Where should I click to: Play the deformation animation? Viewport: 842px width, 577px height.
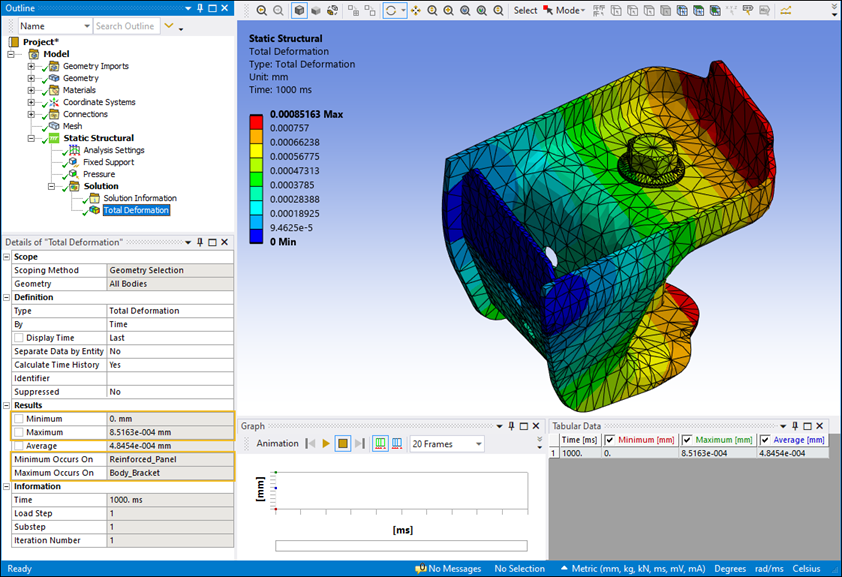point(326,443)
